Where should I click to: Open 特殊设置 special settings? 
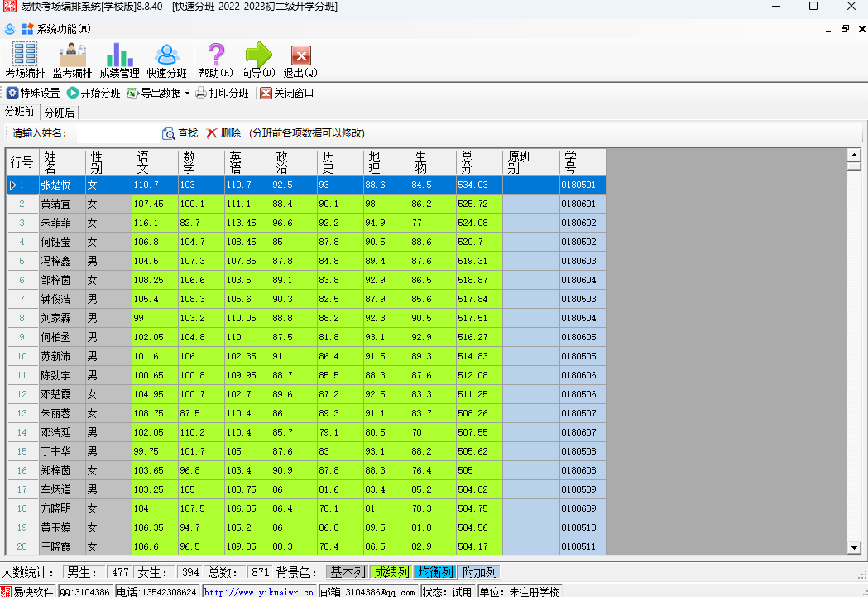coord(33,93)
